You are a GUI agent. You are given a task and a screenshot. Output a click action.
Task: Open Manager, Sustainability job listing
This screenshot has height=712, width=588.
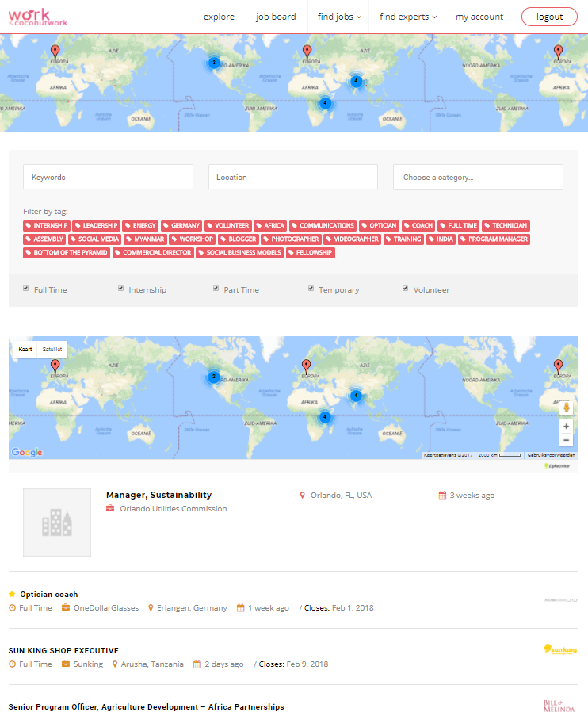coord(158,495)
